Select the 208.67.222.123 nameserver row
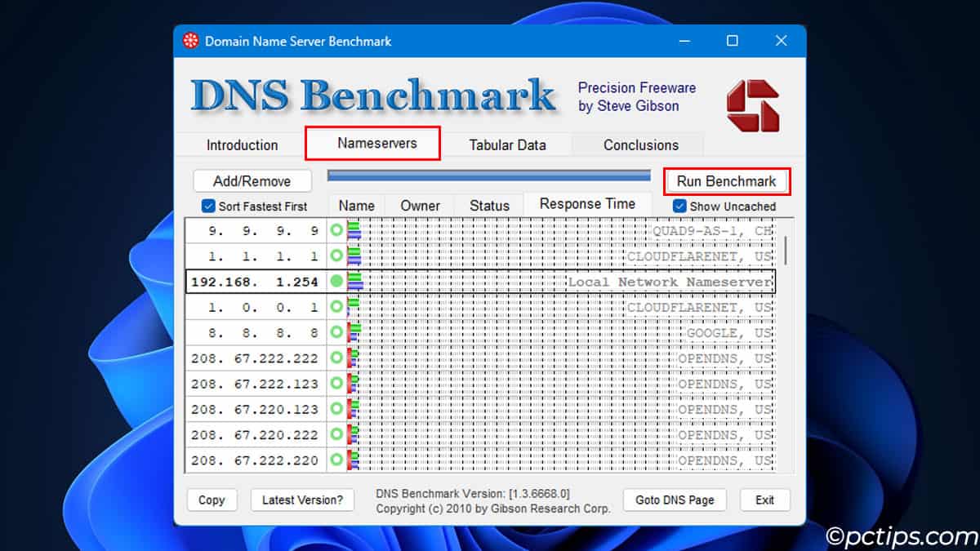980x551 pixels. pyautogui.click(x=480, y=383)
